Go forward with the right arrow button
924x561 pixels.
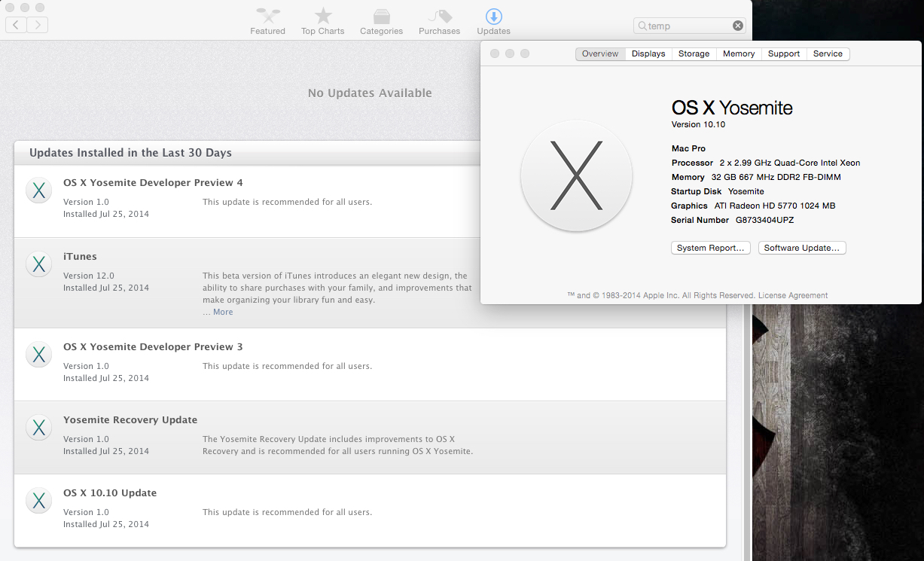pos(38,25)
